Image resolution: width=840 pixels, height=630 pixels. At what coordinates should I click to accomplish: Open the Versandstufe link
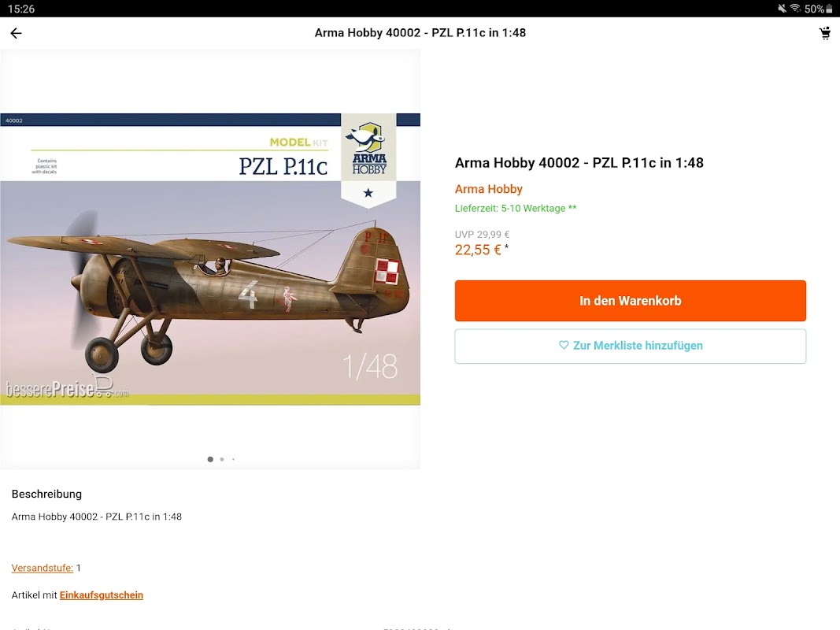pos(43,568)
